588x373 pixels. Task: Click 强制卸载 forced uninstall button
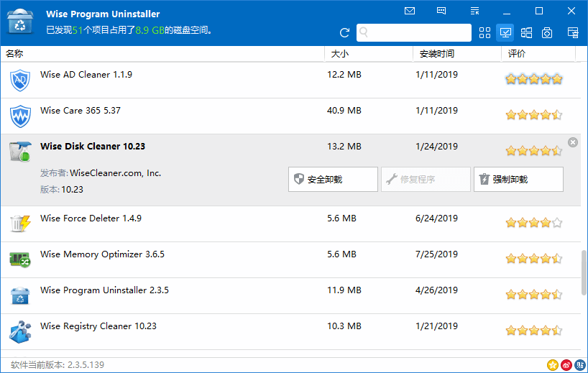[x=518, y=179]
